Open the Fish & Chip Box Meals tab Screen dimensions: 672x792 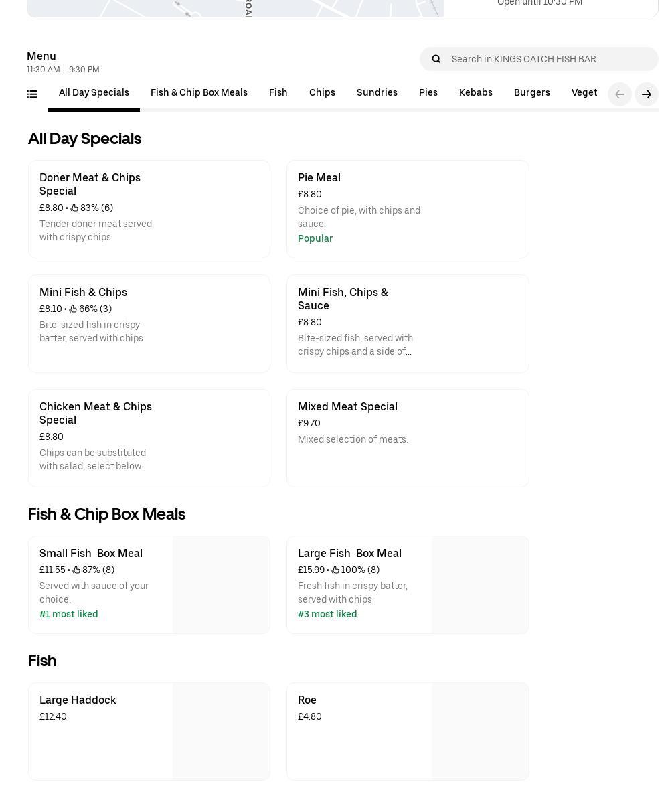point(199,92)
